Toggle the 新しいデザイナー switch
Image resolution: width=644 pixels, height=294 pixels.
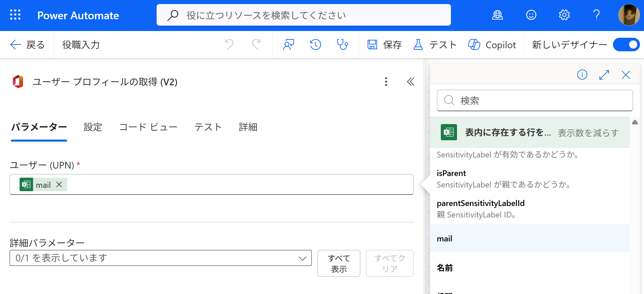(626, 45)
